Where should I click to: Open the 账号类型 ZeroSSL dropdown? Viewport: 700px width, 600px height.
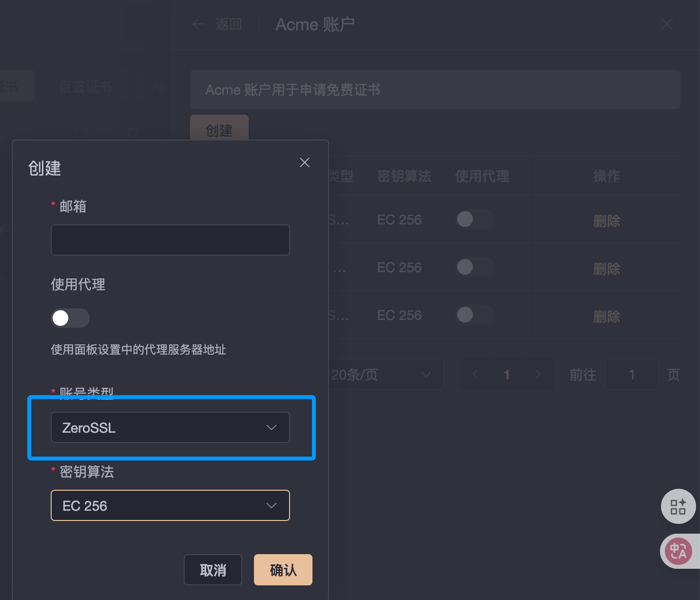pyautogui.click(x=170, y=427)
